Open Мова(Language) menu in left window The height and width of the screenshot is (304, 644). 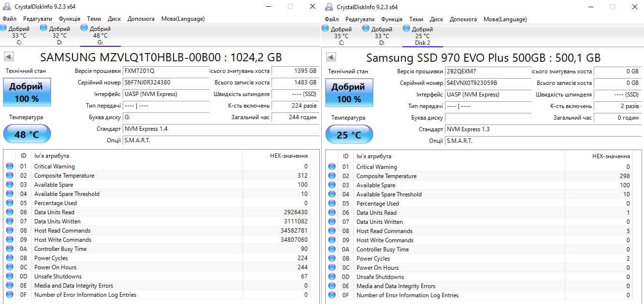[183, 19]
